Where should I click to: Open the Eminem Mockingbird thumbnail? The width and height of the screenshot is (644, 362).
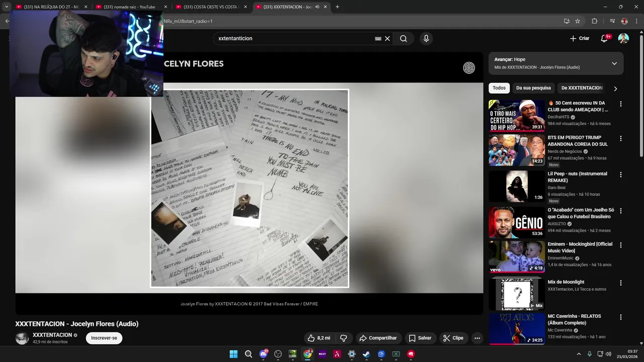pos(517,256)
